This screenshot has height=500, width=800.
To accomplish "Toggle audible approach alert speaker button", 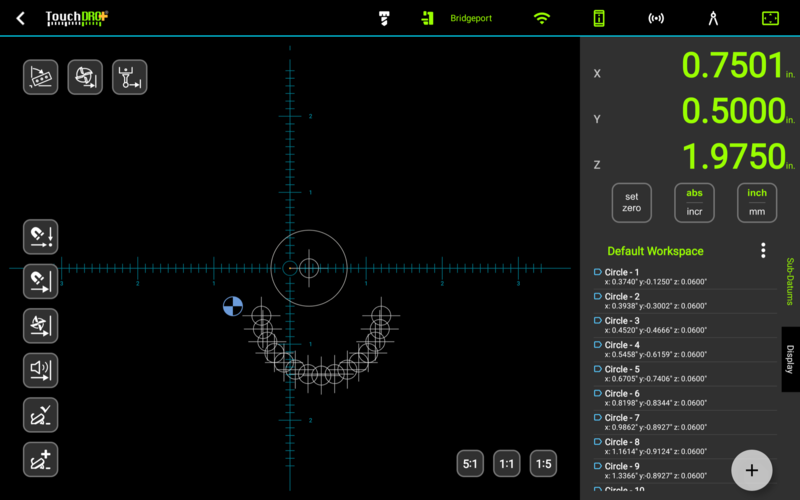I will pyautogui.click(x=41, y=370).
